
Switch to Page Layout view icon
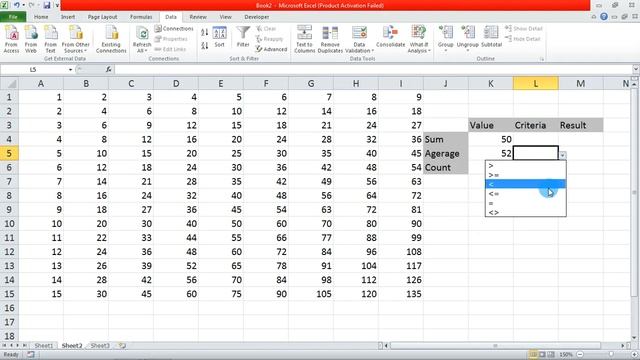542,354
